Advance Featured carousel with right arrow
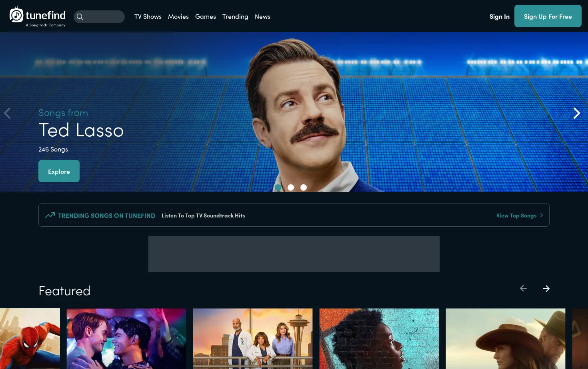Image resolution: width=588 pixels, height=369 pixels. click(x=546, y=288)
